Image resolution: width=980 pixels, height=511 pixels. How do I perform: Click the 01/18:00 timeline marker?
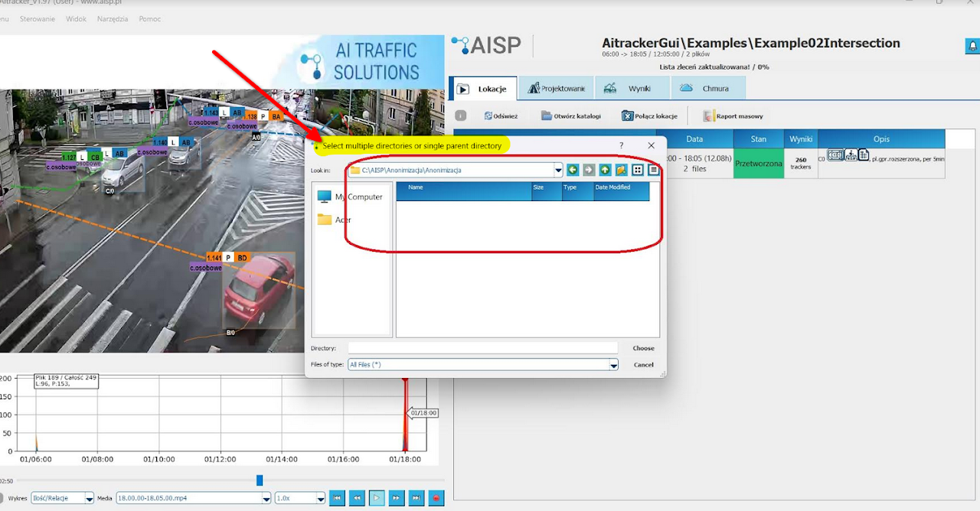click(x=423, y=413)
